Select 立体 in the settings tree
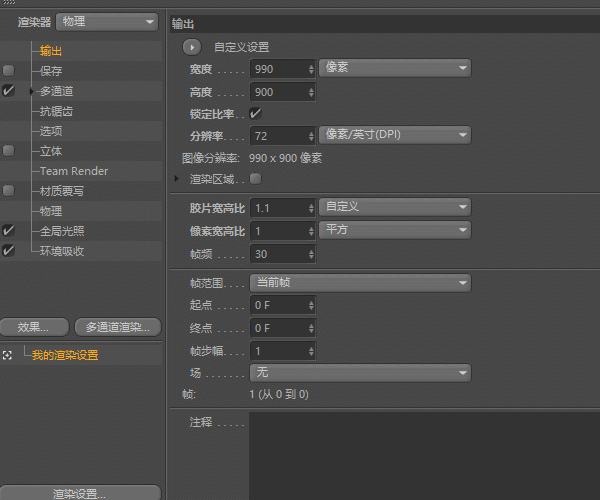The image size is (600, 500). (51, 151)
